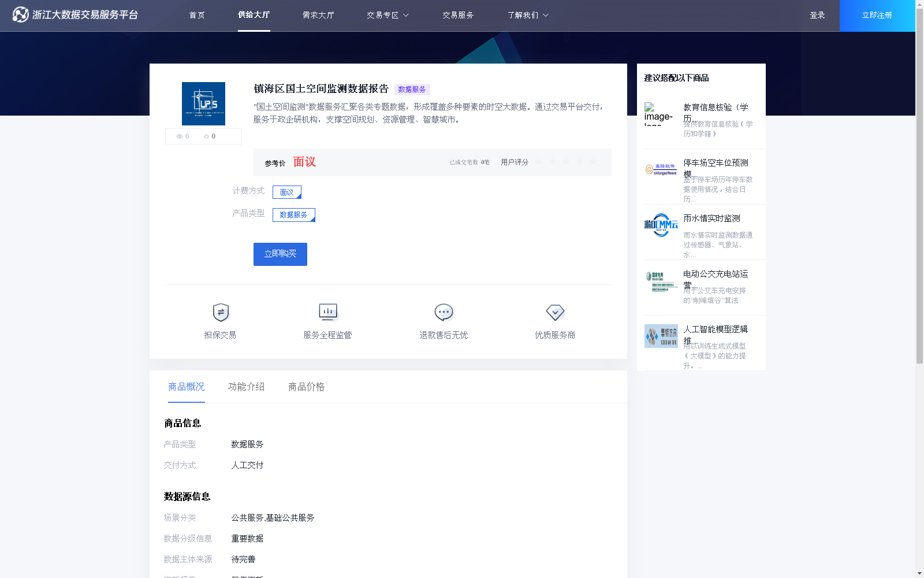The image size is (924, 578).
Task: Click the 人工交付 delivery value
Action: (247, 465)
